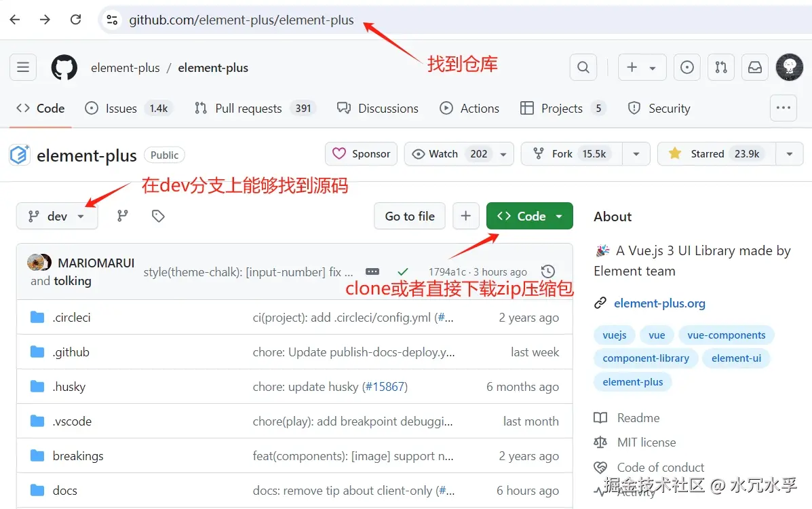This screenshot has width=812, height=509.
Task: Open the Update publish-docs-deploy commit message
Action: (353, 352)
